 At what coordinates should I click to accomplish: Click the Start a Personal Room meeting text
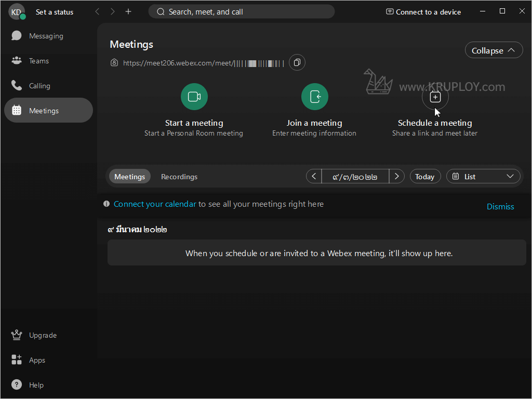(194, 134)
